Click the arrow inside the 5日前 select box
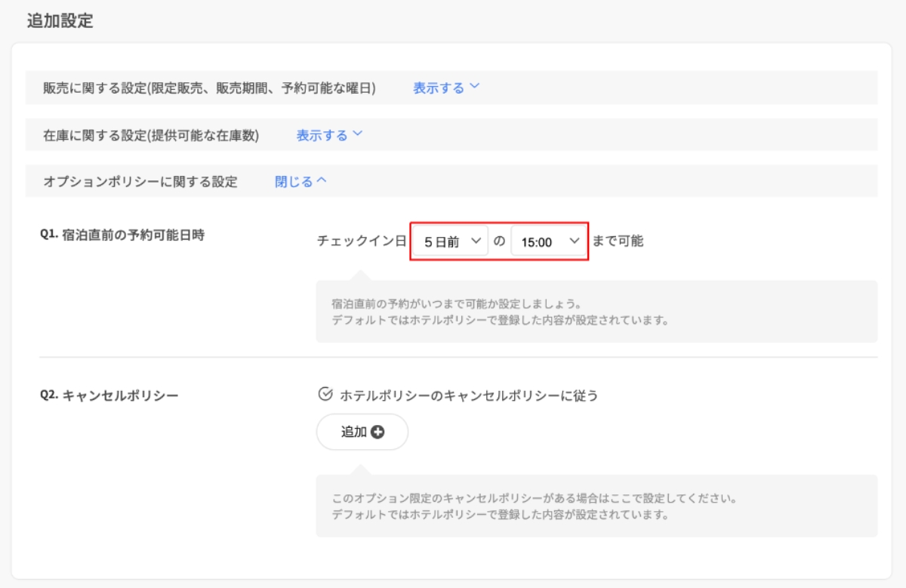The height and width of the screenshot is (588, 906). [475, 241]
